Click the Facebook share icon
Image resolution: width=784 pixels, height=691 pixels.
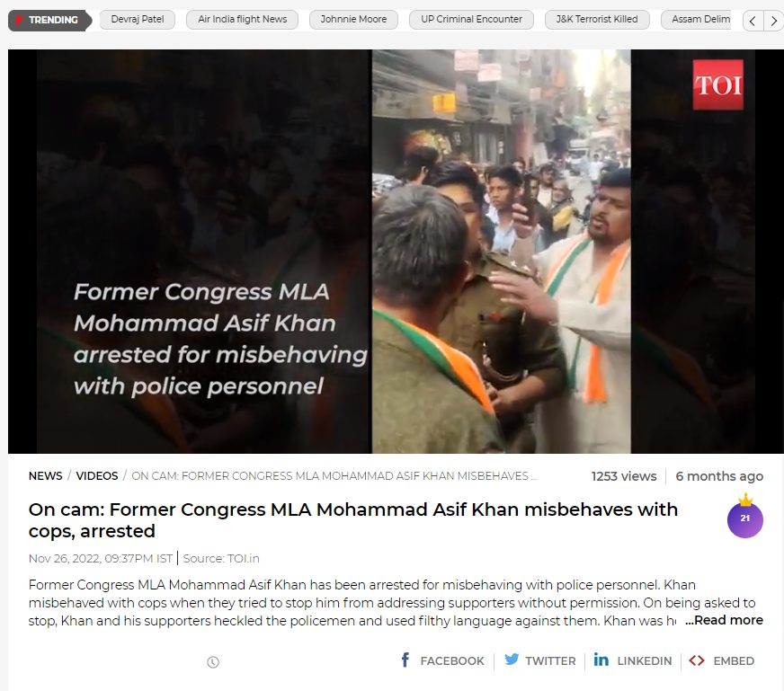click(405, 660)
